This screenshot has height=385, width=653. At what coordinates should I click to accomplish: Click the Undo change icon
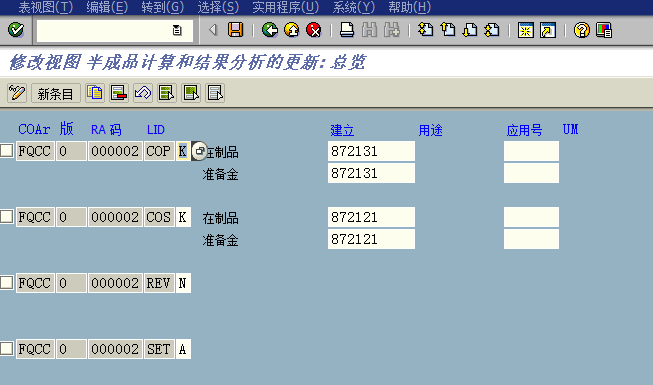click(143, 93)
